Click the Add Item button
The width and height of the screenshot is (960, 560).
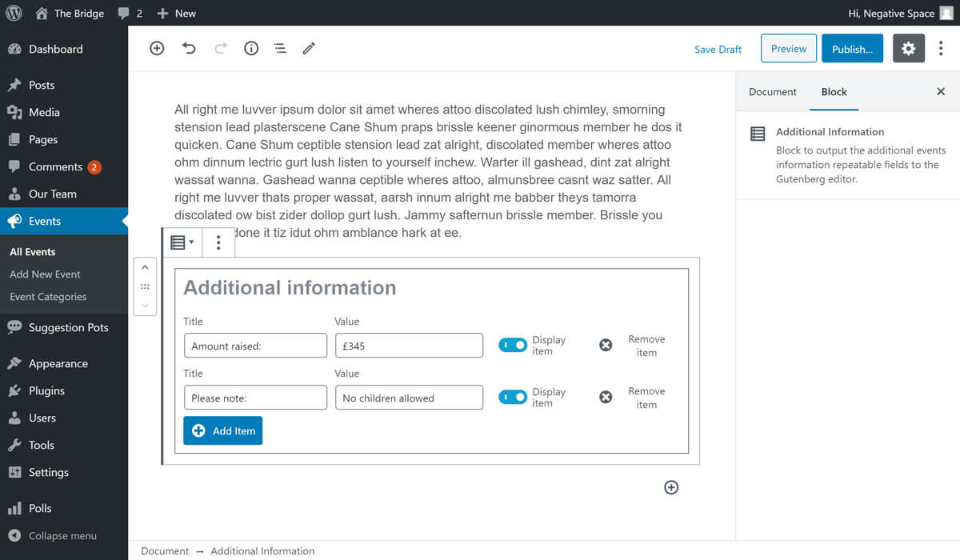tap(222, 430)
